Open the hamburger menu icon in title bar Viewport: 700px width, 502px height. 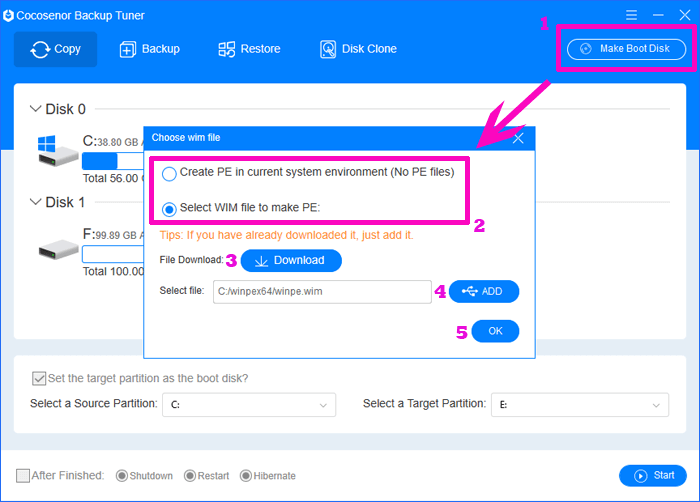pyautogui.click(x=631, y=15)
